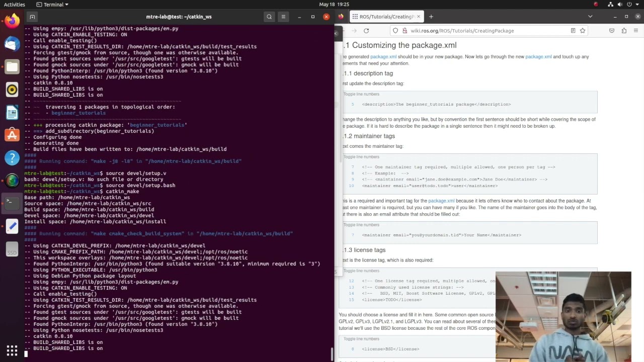Launch Rhythmbox music player from dock
644x362 pixels.
point(12,89)
